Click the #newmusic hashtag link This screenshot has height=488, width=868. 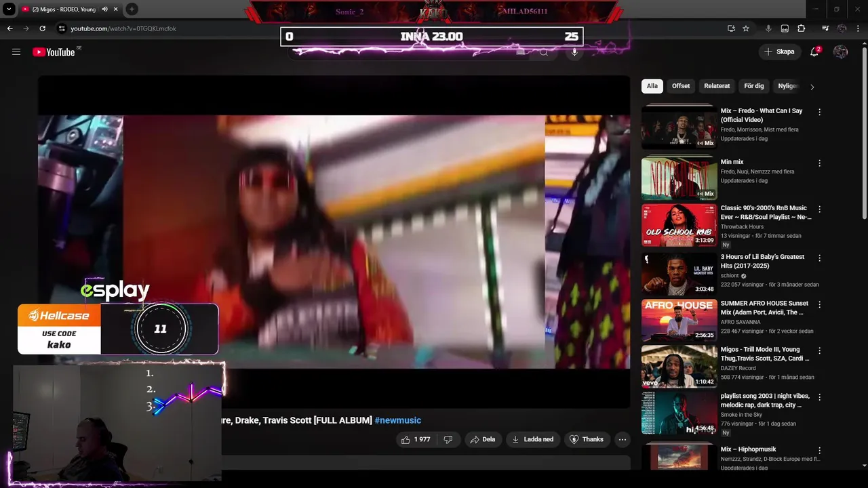click(x=397, y=420)
